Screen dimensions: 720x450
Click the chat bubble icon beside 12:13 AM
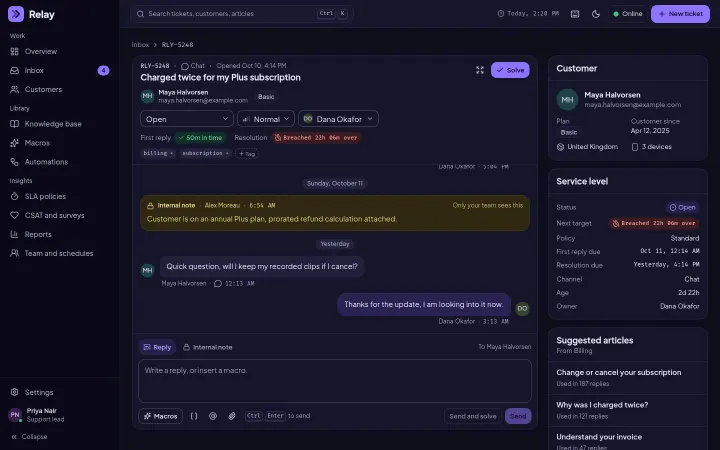pyautogui.click(x=218, y=283)
